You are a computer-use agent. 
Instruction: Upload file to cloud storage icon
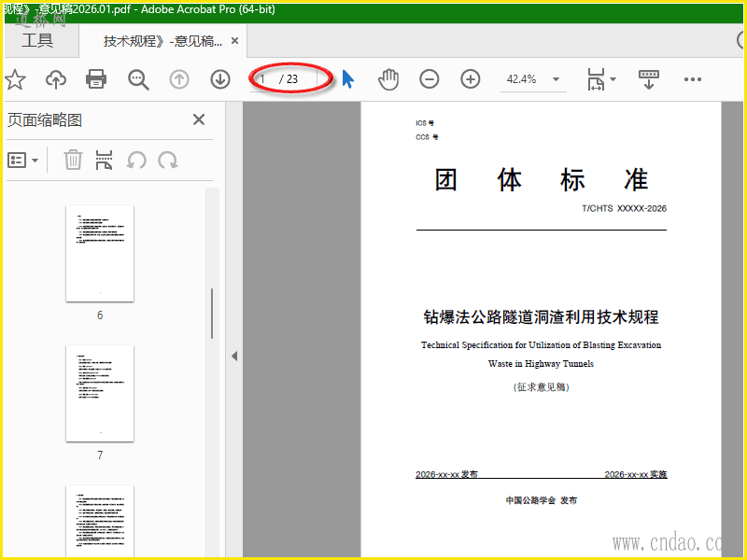[x=56, y=79]
